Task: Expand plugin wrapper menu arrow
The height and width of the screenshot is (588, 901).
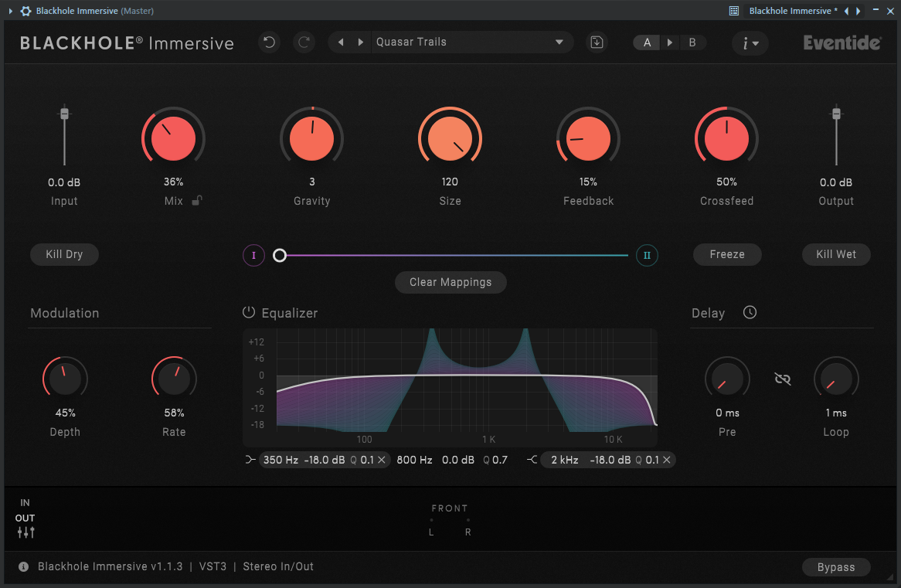Action: [x=10, y=11]
